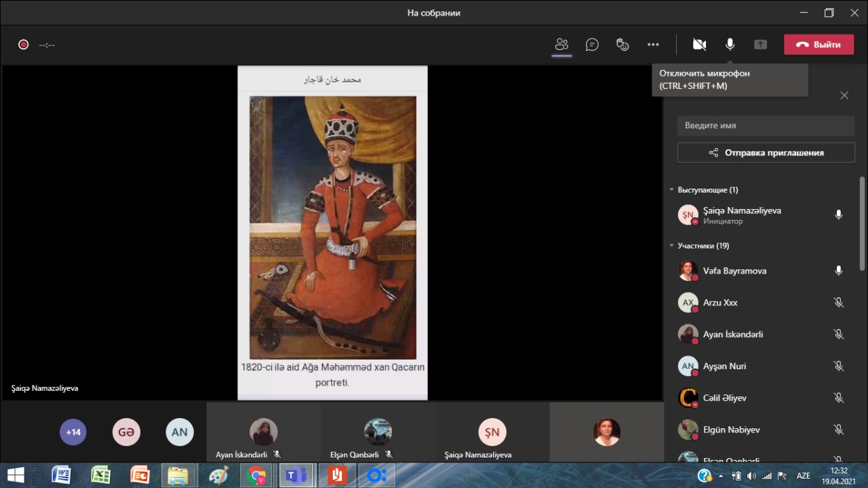The height and width of the screenshot is (488, 868).
Task: Open the Windows Start menu
Action: pyautogui.click(x=16, y=475)
